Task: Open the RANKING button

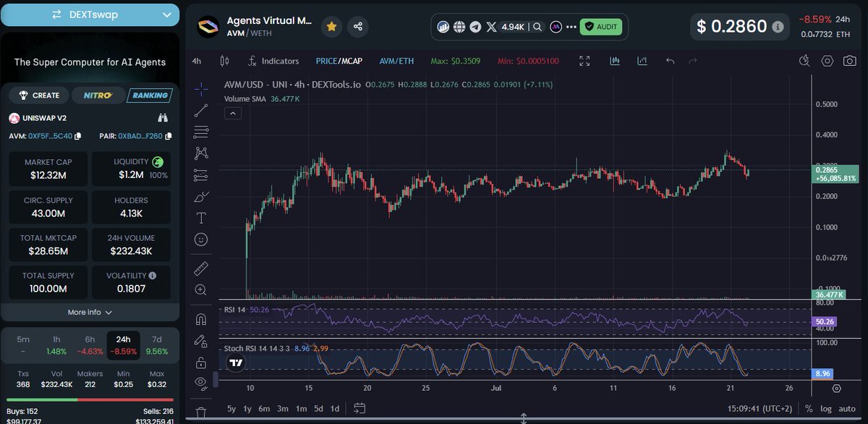Action: [148, 95]
